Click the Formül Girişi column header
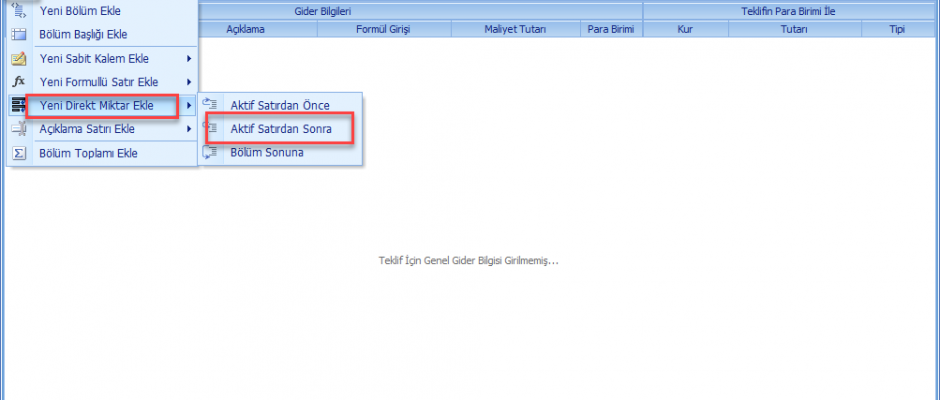 pyautogui.click(x=384, y=29)
